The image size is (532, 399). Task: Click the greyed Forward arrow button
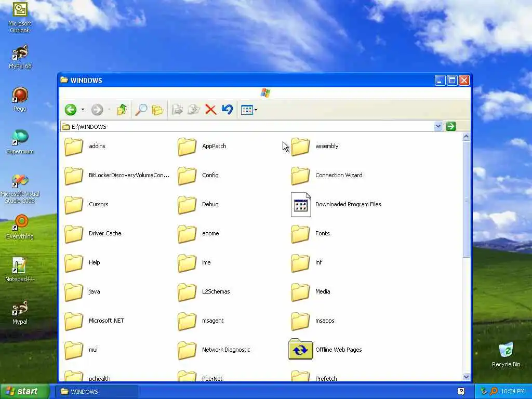(x=97, y=110)
